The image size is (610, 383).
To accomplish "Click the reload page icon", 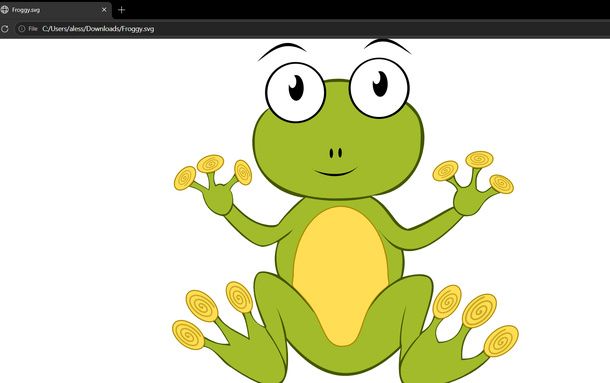I will pos(5,29).
